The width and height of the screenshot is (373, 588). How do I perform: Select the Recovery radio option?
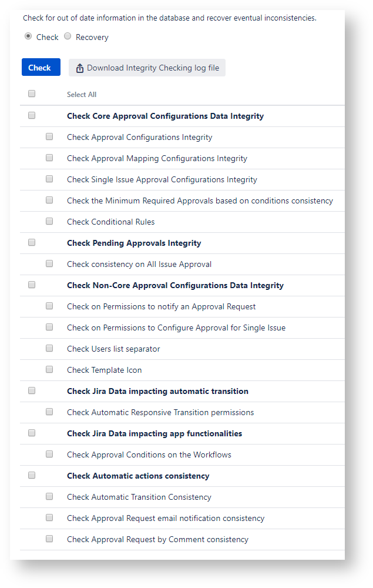[x=68, y=36]
